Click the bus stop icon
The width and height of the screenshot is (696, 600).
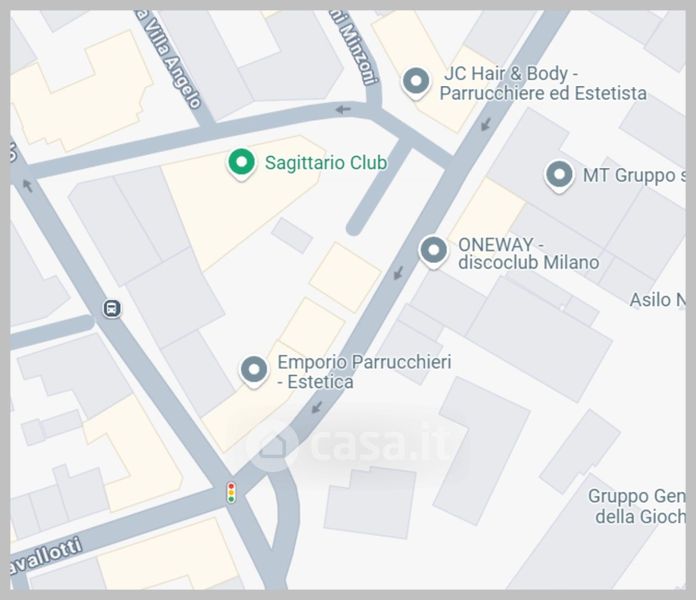[x=112, y=308]
